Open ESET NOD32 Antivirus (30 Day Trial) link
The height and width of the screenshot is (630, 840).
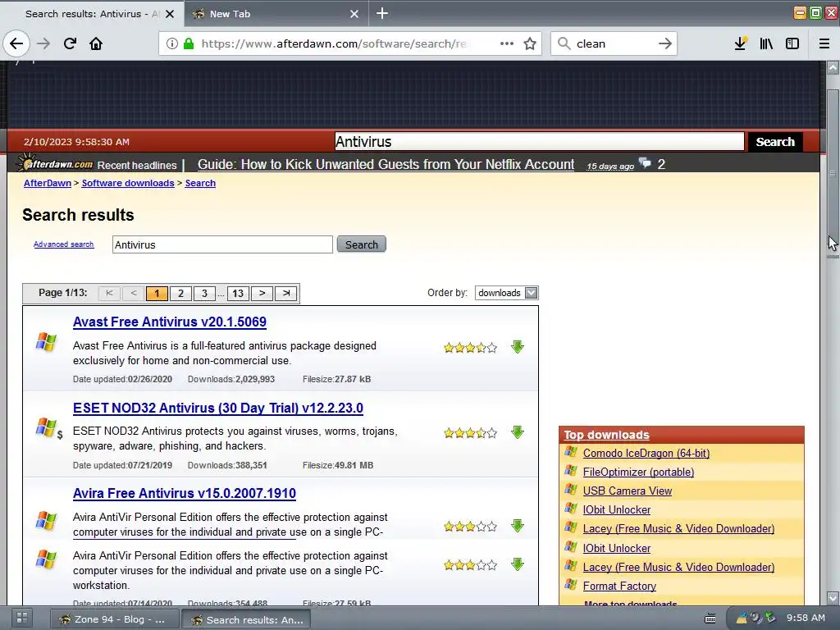(x=218, y=408)
